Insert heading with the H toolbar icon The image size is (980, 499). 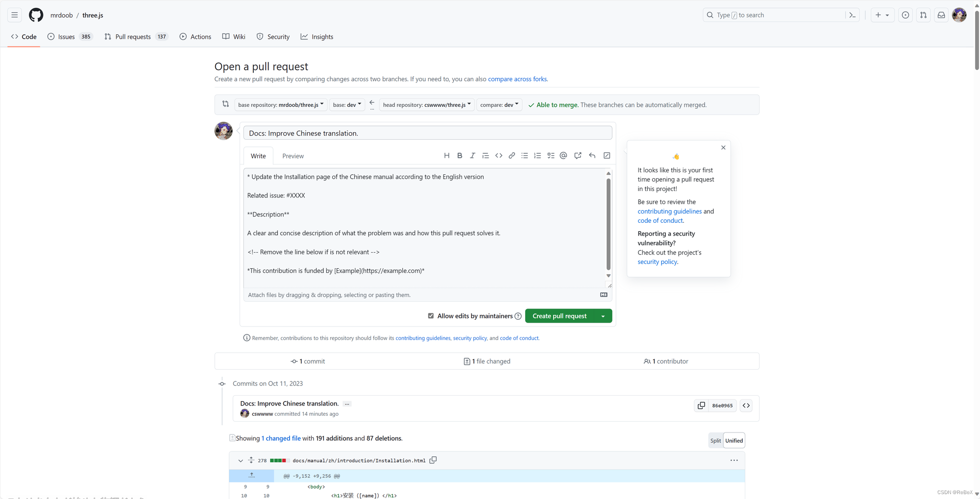point(446,156)
